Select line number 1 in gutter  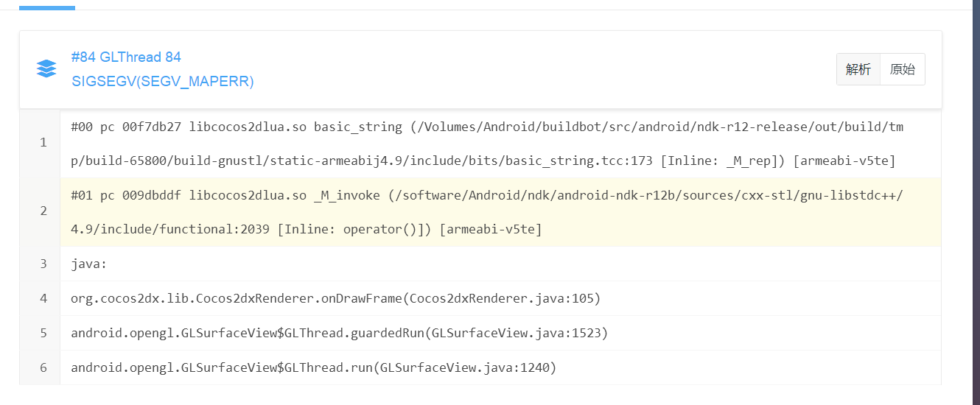(43, 143)
